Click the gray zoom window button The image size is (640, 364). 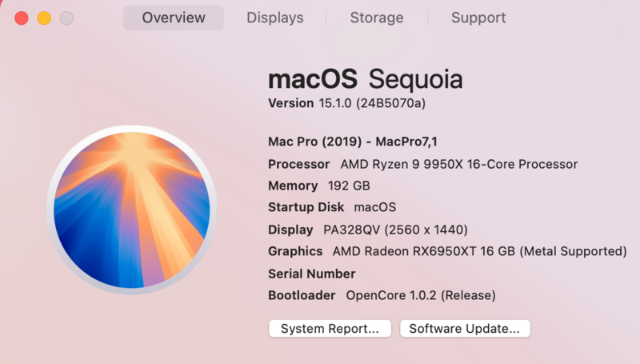(66, 18)
